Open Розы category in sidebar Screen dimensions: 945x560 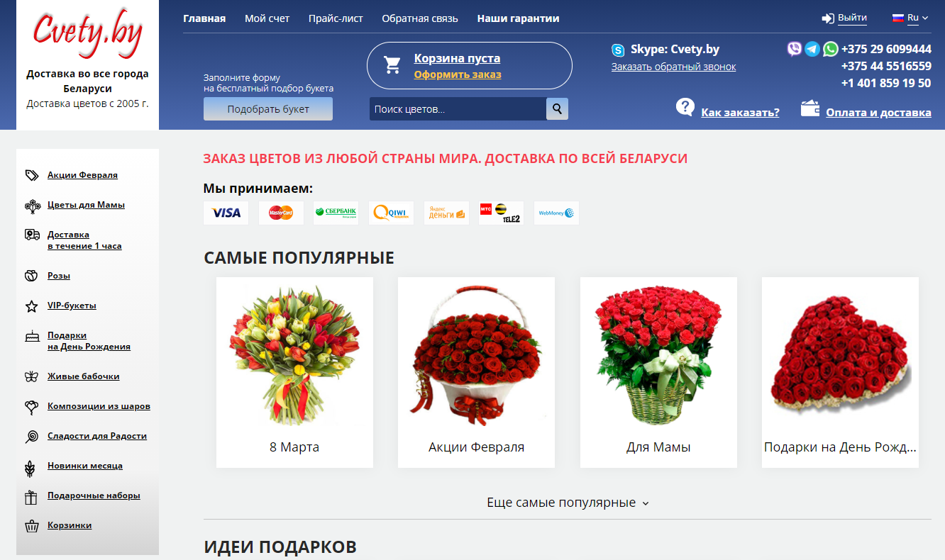coord(59,276)
